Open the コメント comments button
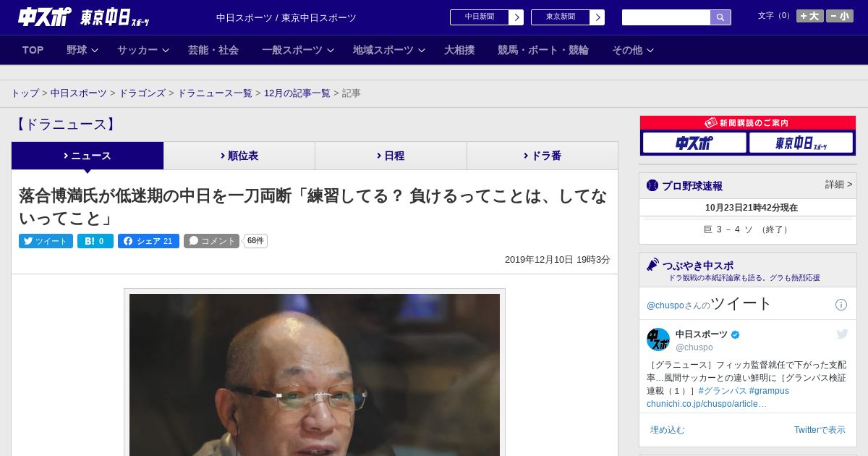Screen dimensions: 868x456 (211, 241)
